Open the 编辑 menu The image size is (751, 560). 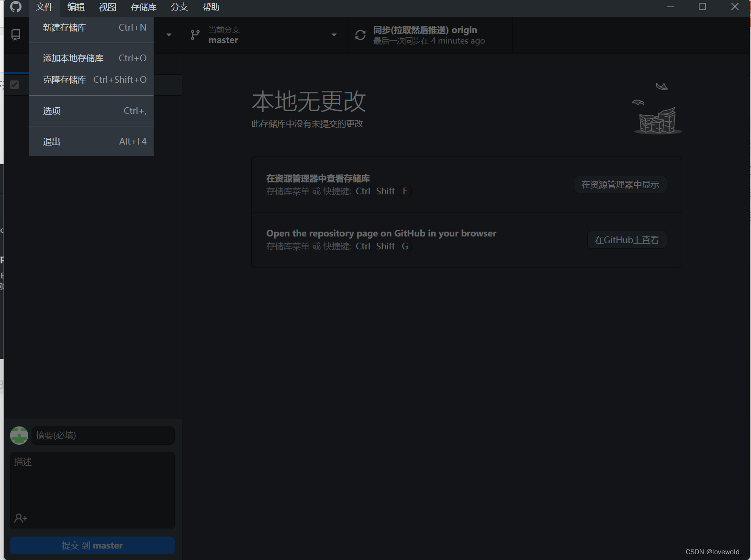[x=76, y=7]
